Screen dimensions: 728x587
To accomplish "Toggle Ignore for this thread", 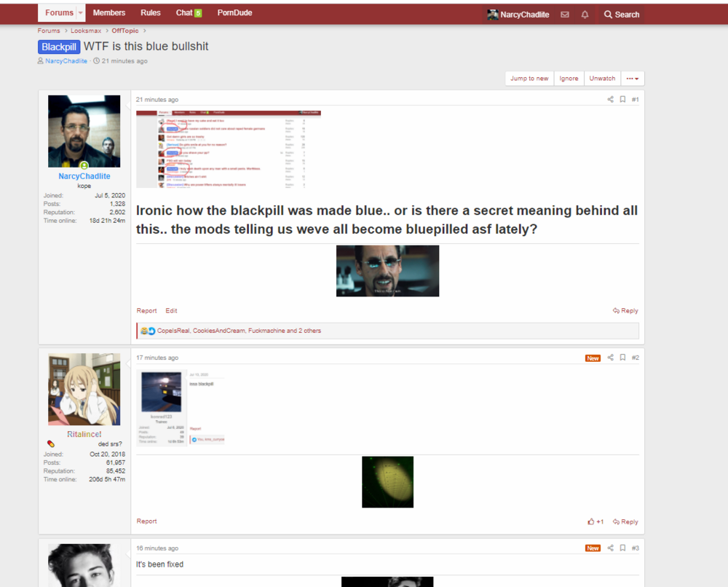I will tap(569, 79).
